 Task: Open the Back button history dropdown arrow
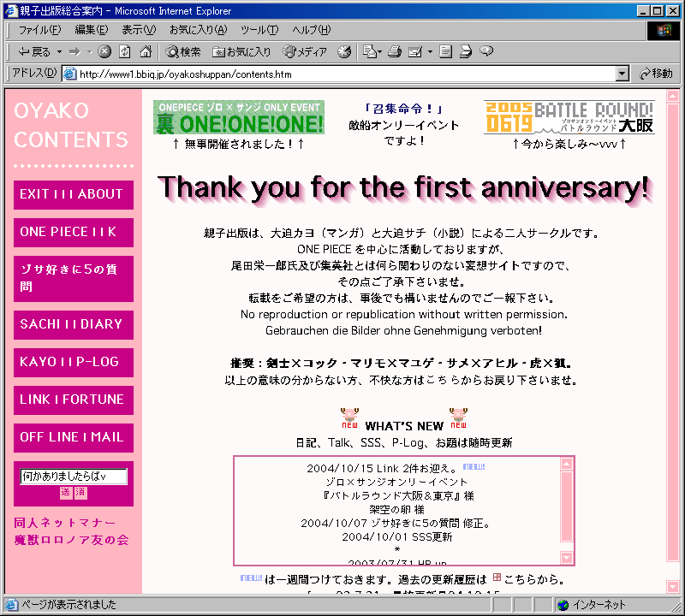(x=59, y=52)
